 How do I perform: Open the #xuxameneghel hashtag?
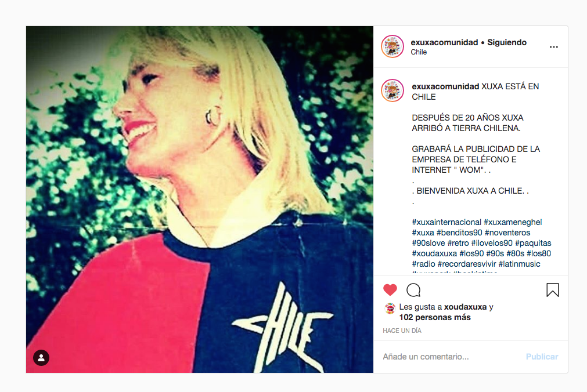click(513, 222)
